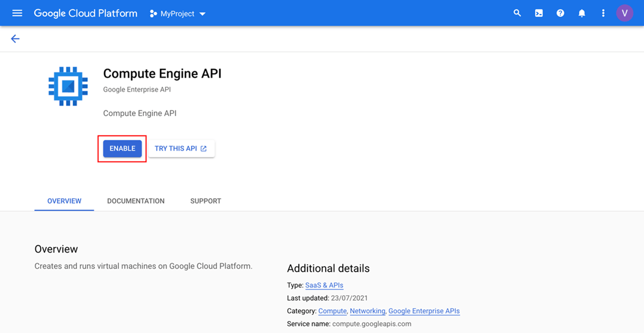This screenshot has height=333, width=644.
Task: Switch to the Documentation tab
Action: [x=136, y=201]
